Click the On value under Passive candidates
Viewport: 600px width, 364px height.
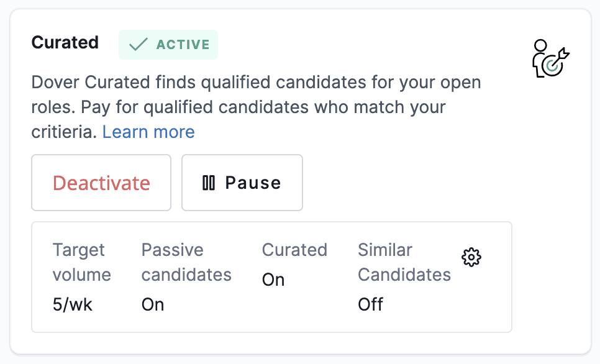[x=153, y=304]
